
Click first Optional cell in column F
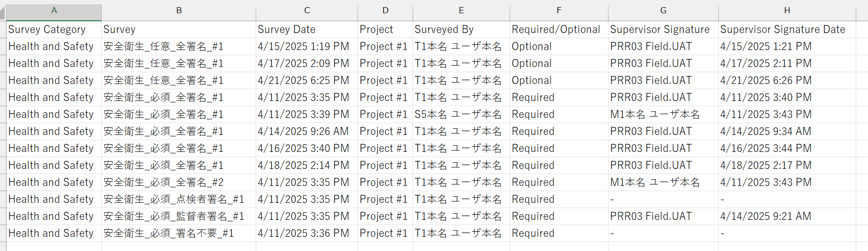559,46
